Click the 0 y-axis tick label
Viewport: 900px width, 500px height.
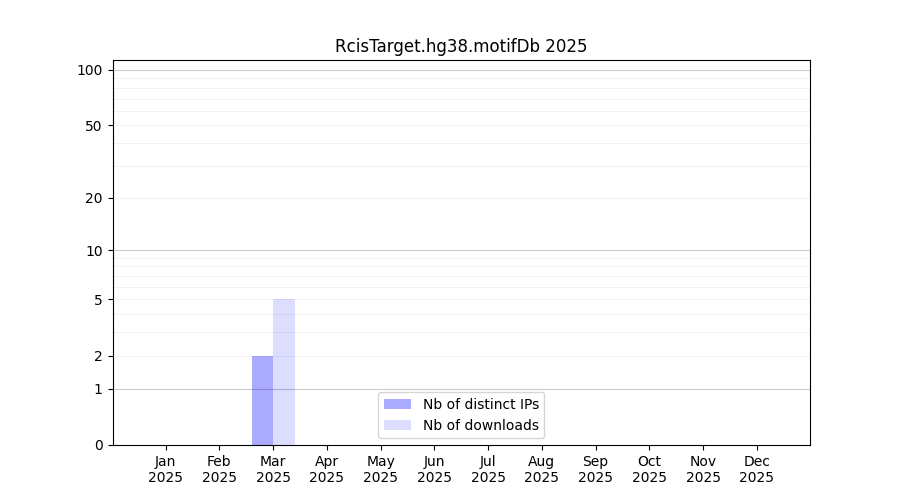(98, 445)
